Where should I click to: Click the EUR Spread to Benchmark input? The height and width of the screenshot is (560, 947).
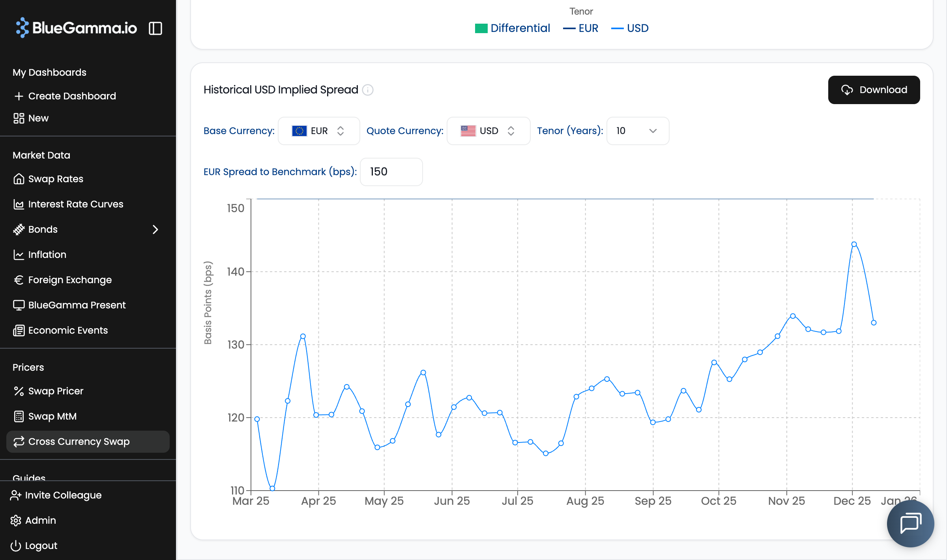pyautogui.click(x=391, y=172)
